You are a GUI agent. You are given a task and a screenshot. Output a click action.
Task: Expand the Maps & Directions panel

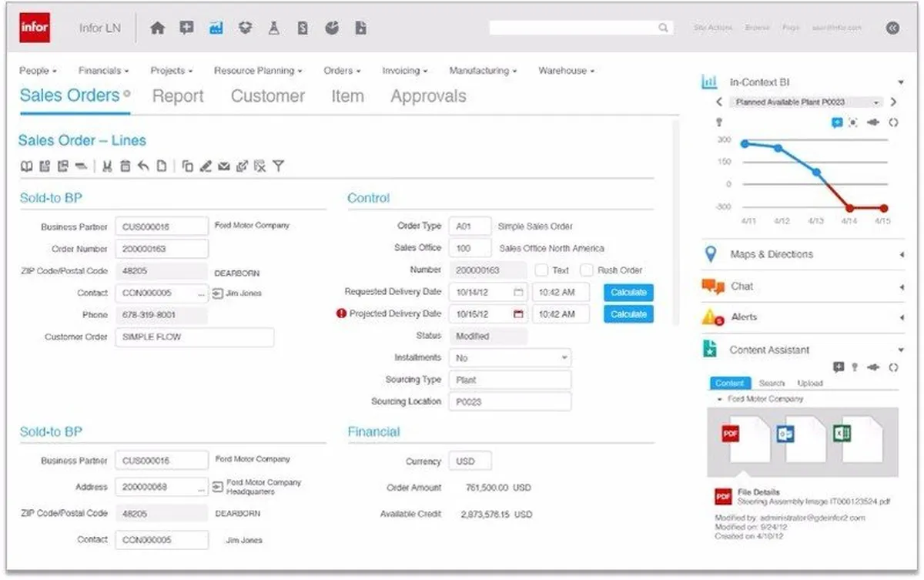pos(803,254)
